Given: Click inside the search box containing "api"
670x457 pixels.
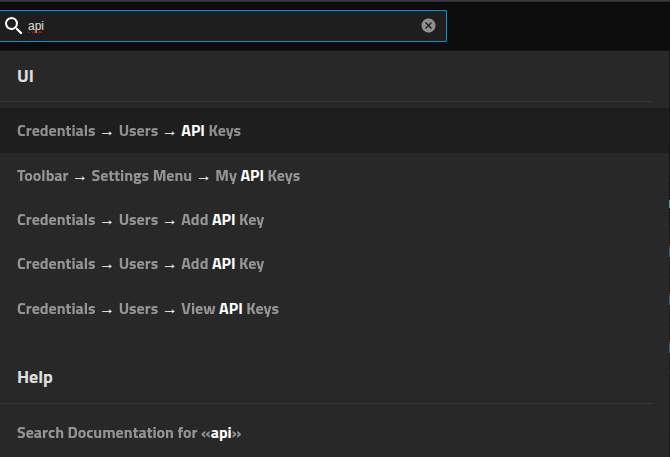Looking at the screenshot, I should 220,26.
